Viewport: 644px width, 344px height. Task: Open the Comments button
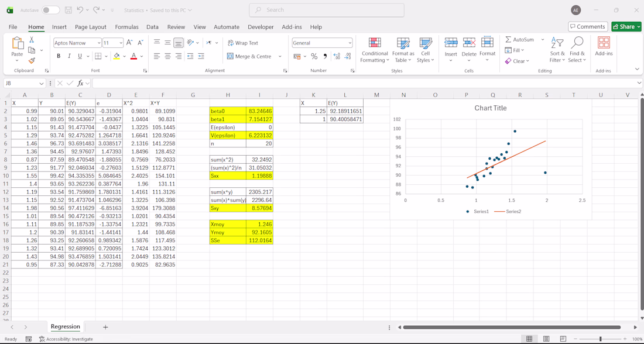click(588, 27)
